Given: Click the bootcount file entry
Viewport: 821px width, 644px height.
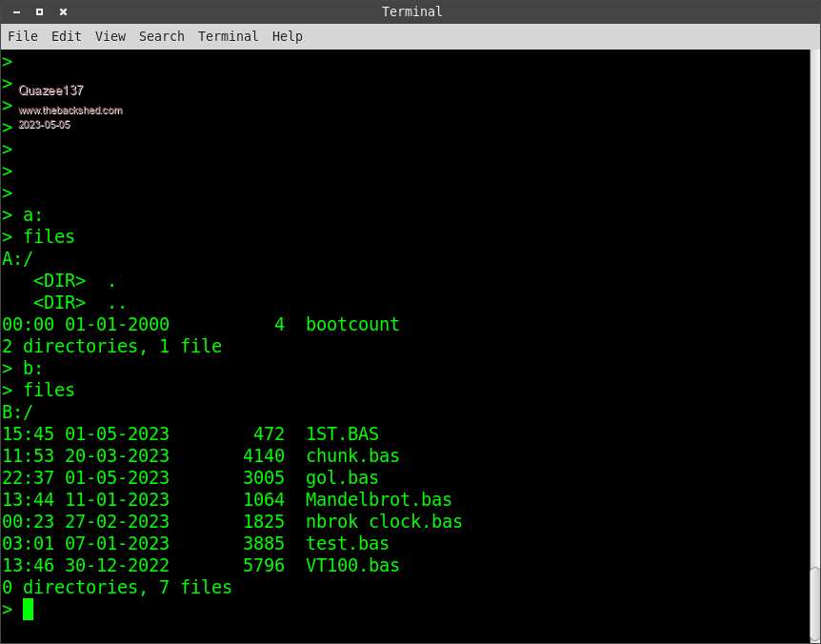Looking at the screenshot, I should [x=352, y=324].
